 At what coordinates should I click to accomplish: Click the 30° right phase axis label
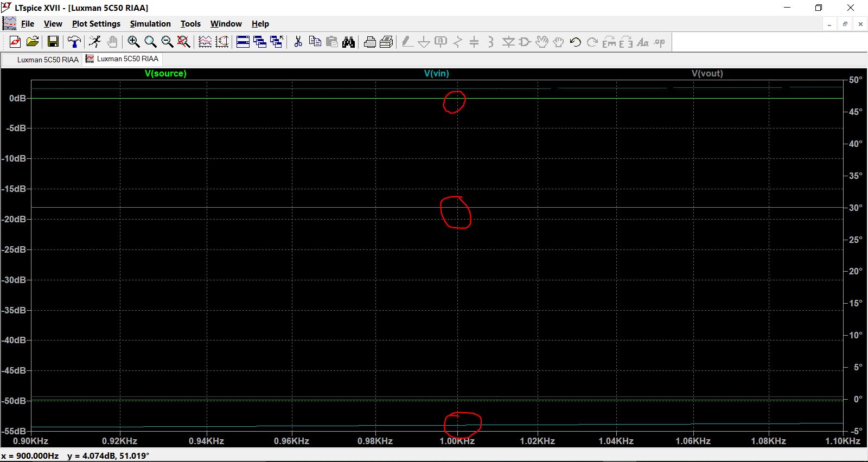[x=856, y=208]
